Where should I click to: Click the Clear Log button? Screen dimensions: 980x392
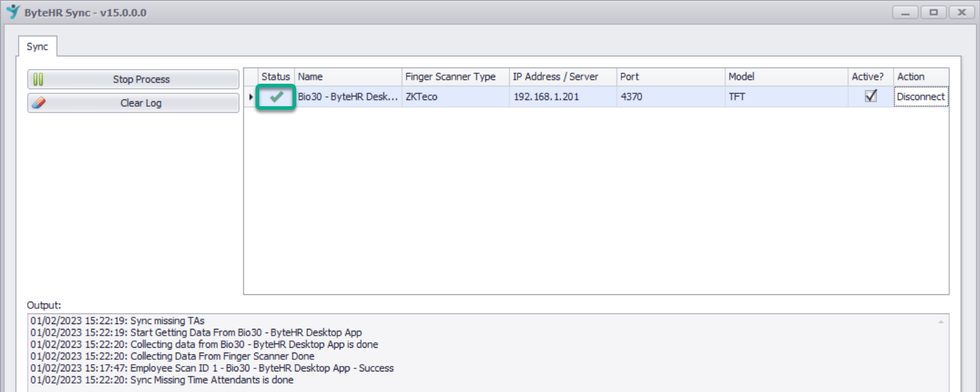pos(133,103)
